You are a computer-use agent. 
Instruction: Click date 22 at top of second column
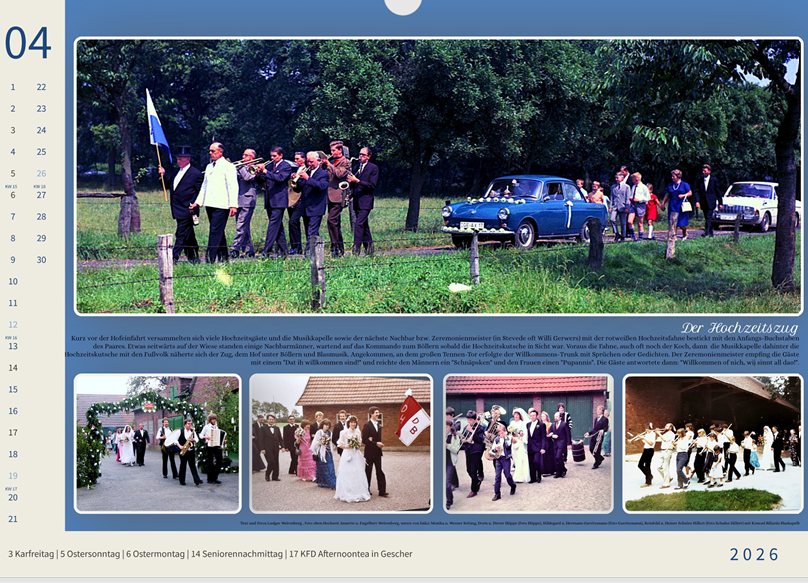(x=41, y=87)
